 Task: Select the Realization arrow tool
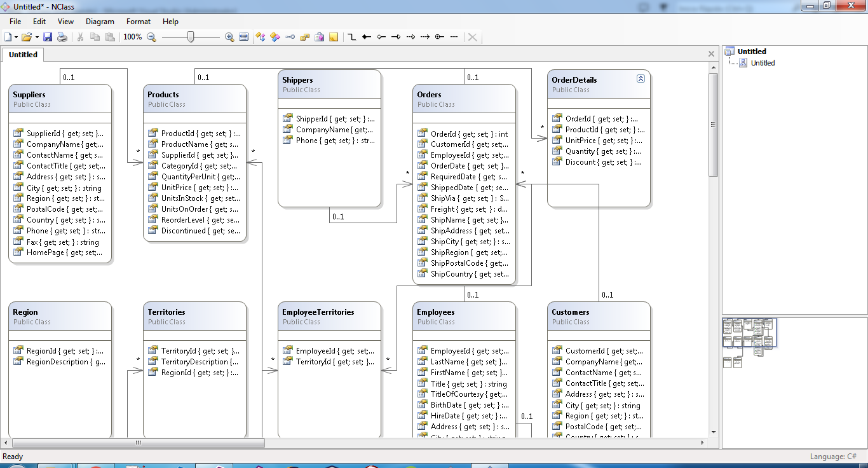click(x=410, y=37)
